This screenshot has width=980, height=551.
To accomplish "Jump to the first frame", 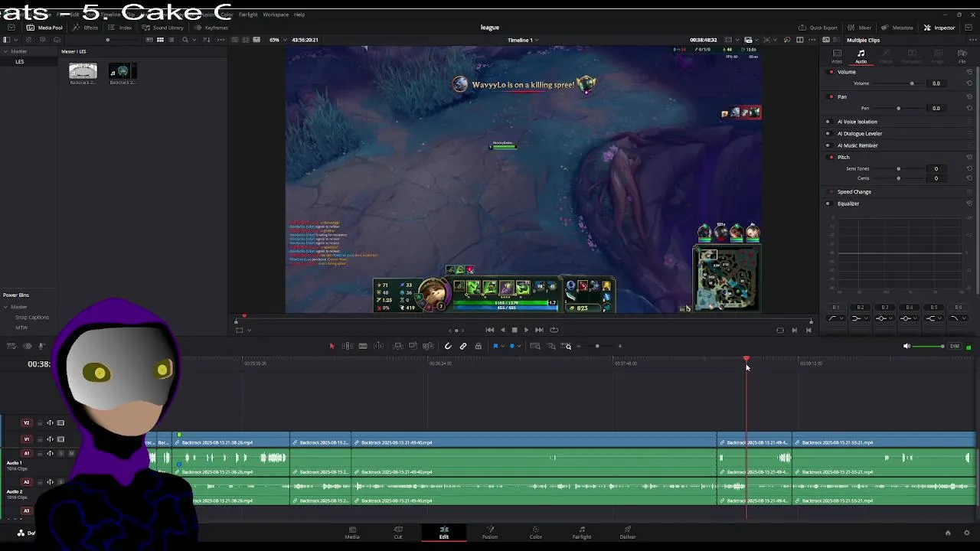I will [x=489, y=330].
